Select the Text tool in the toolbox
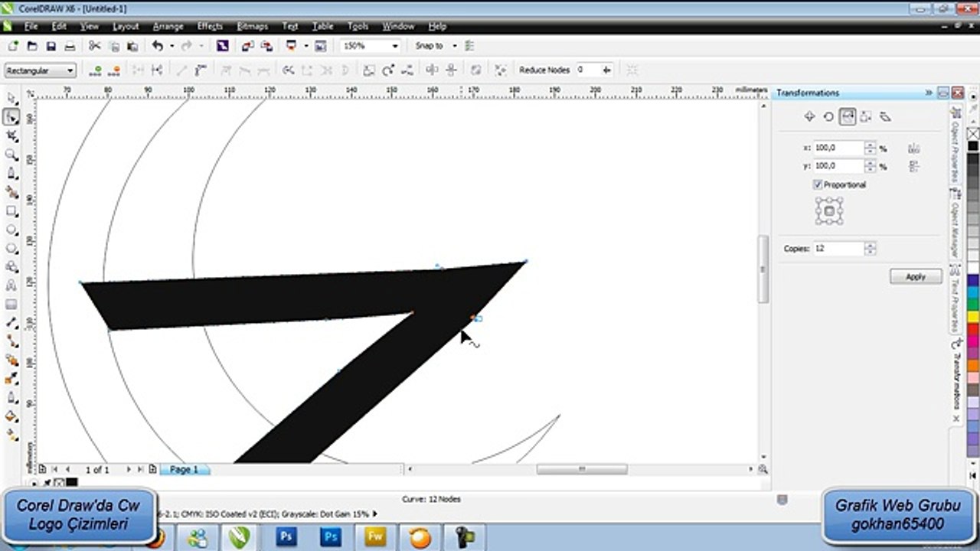 tap(11, 285)
